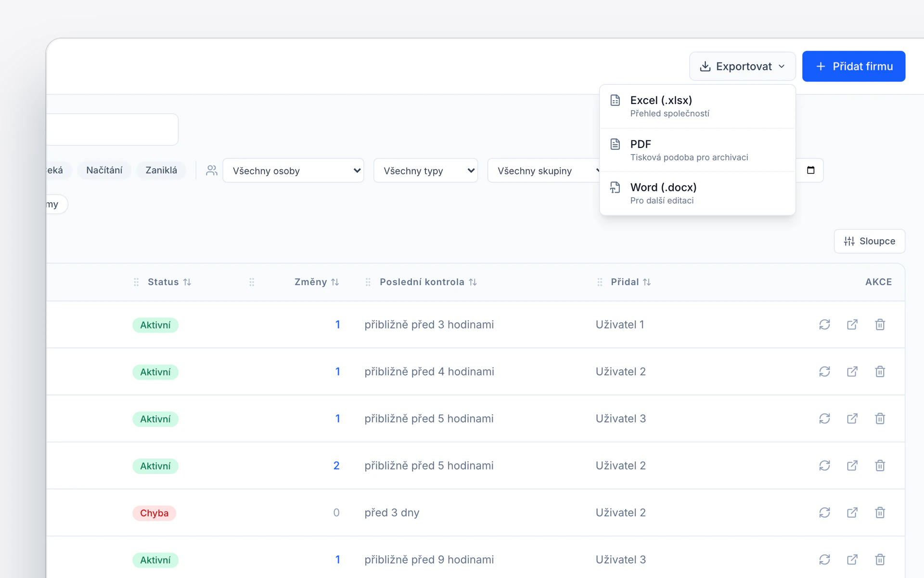Choose Excel (.xlsx) export option
The height and width of the screenshot is (578, 924).
pyautogui.click(x=697, y=106)
